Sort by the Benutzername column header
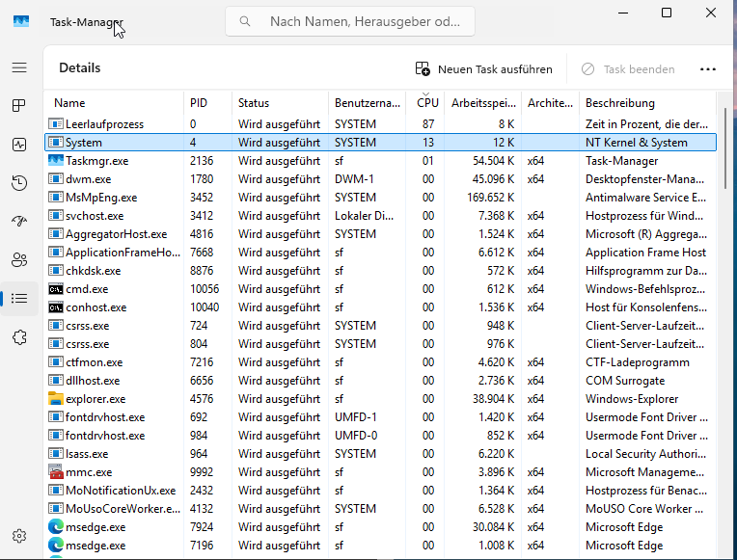This screenshot has height=560, width=737. click(x=368, y=103)
